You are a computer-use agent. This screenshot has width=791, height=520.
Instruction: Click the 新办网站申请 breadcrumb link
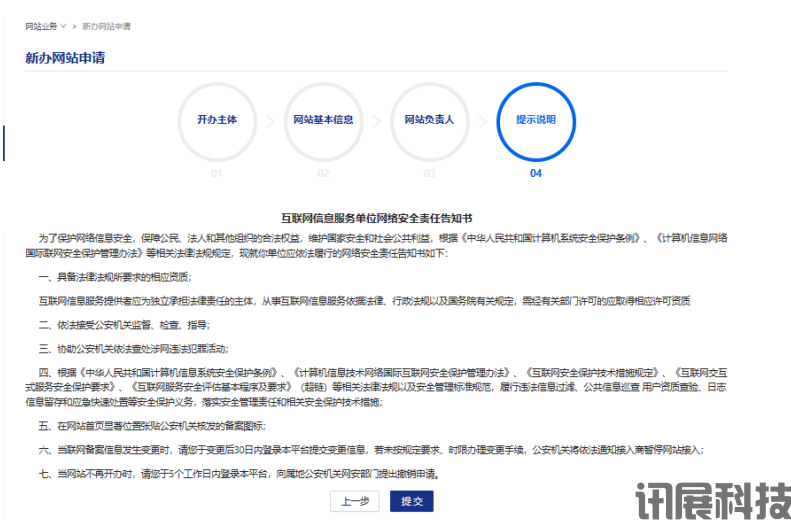coord(106,26)
